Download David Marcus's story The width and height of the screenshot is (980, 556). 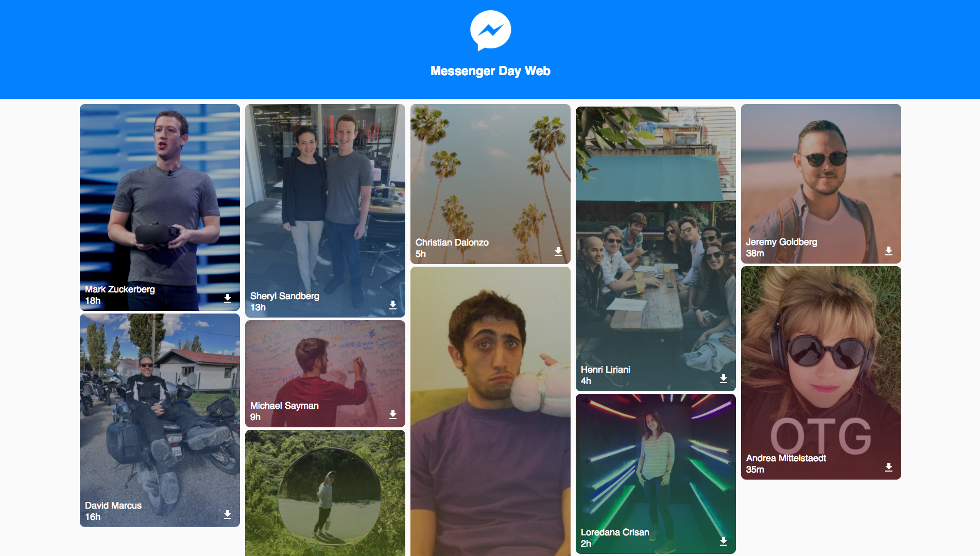228,514
